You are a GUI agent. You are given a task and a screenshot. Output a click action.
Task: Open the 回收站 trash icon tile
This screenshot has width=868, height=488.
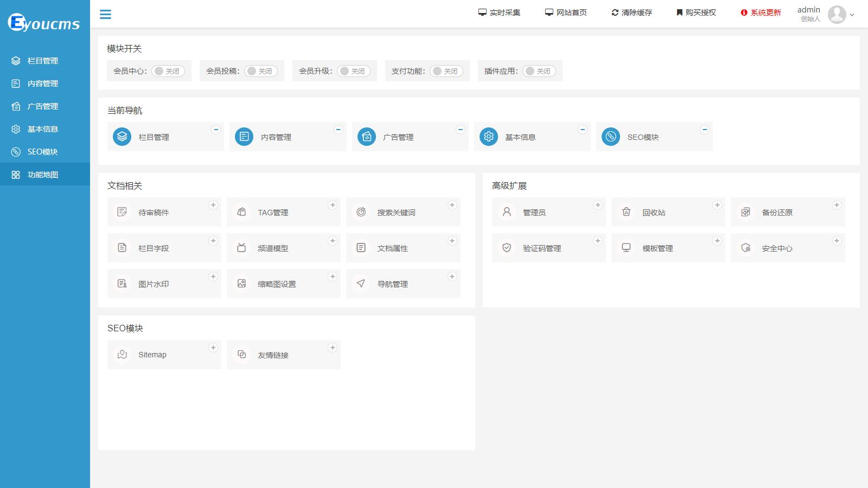coord(627,212)
